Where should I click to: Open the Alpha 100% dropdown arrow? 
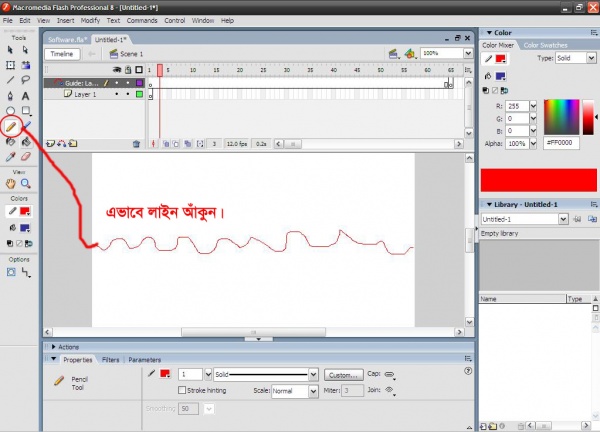(533, 143)
